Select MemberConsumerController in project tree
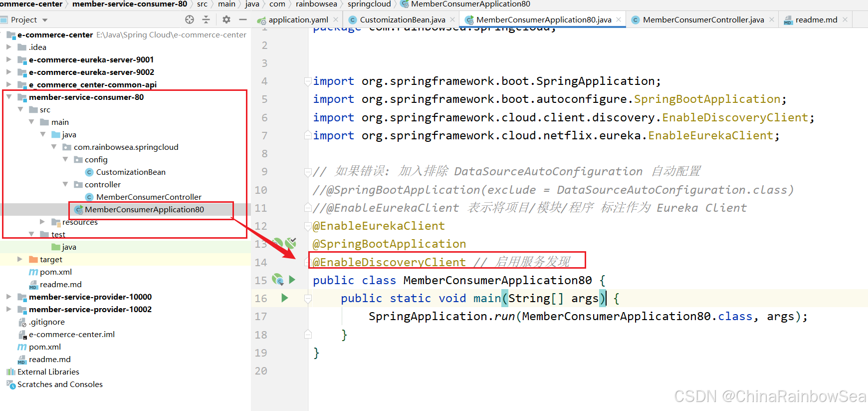Viewport: 868px width, 411px height. 149,197
